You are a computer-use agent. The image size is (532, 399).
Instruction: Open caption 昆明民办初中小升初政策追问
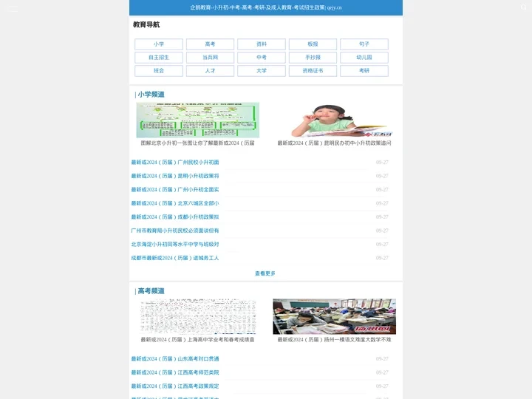[x=334, y=143]
